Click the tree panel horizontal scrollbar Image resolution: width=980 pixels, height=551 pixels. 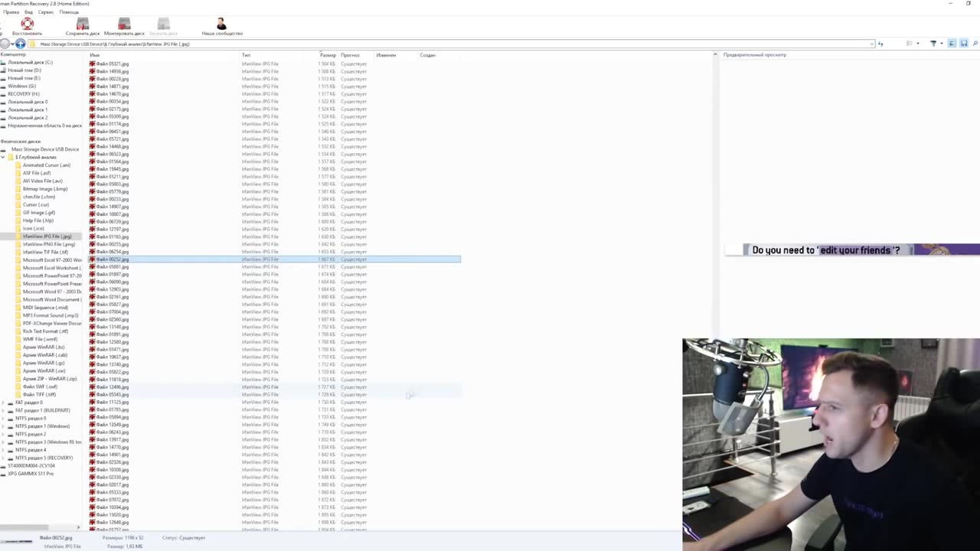click(40, 527)
